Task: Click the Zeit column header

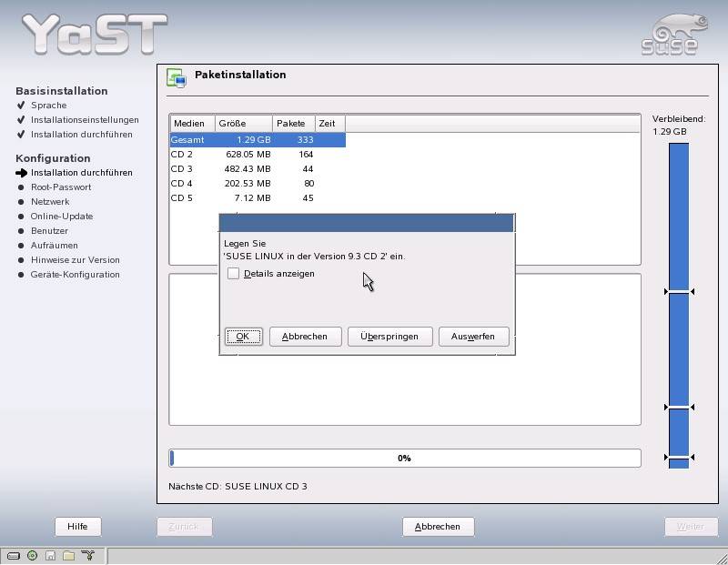Action: coord(330,124)
